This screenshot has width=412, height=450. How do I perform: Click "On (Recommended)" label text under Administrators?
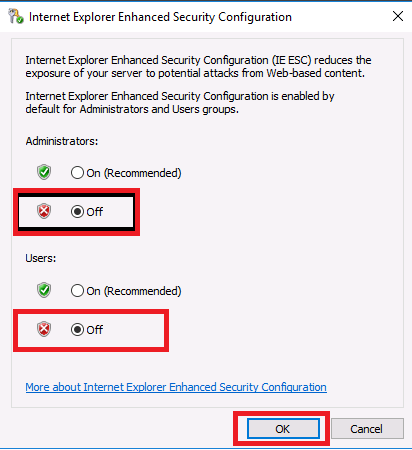(x=134, y=173)
